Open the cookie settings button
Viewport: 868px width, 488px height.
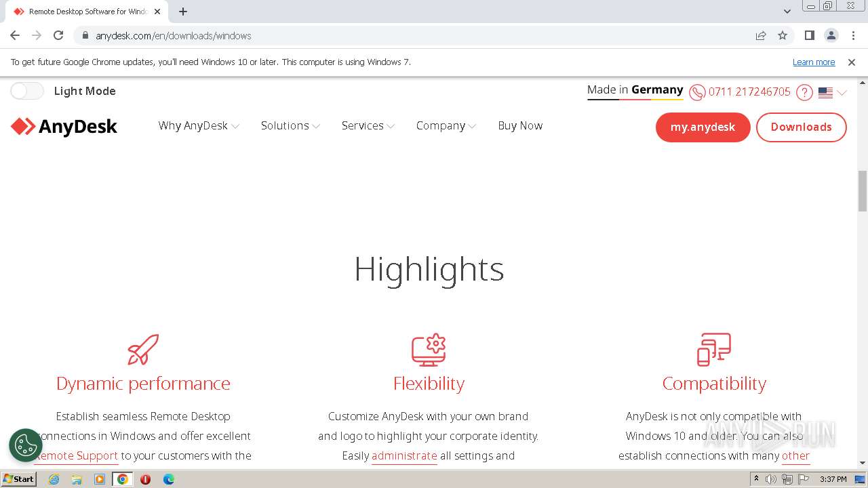26,445
